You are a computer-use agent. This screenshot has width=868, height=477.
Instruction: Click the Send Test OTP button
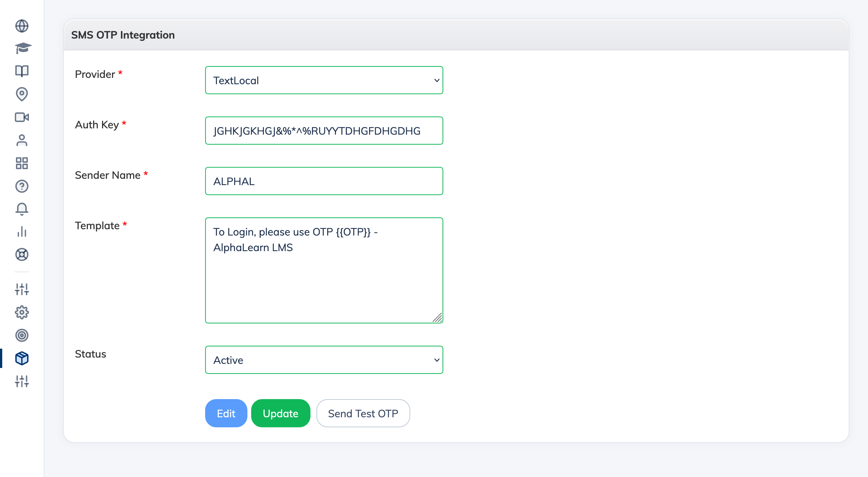[363, 413]
